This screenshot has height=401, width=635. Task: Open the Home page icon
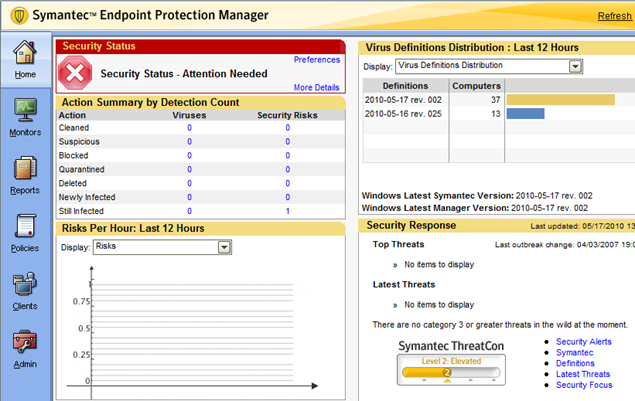pyautogui.click(x=25, y=52)
